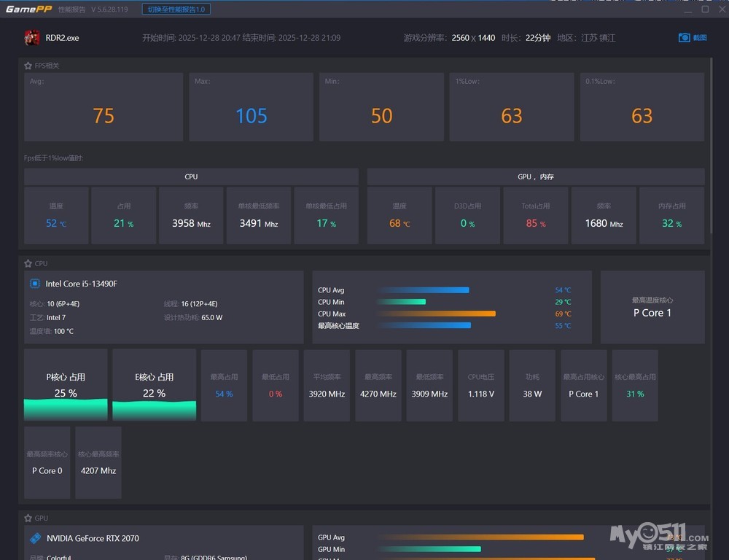729x560 pixels.
Task: Click the RDR2.exe game icon
Action: pos(32,37)
